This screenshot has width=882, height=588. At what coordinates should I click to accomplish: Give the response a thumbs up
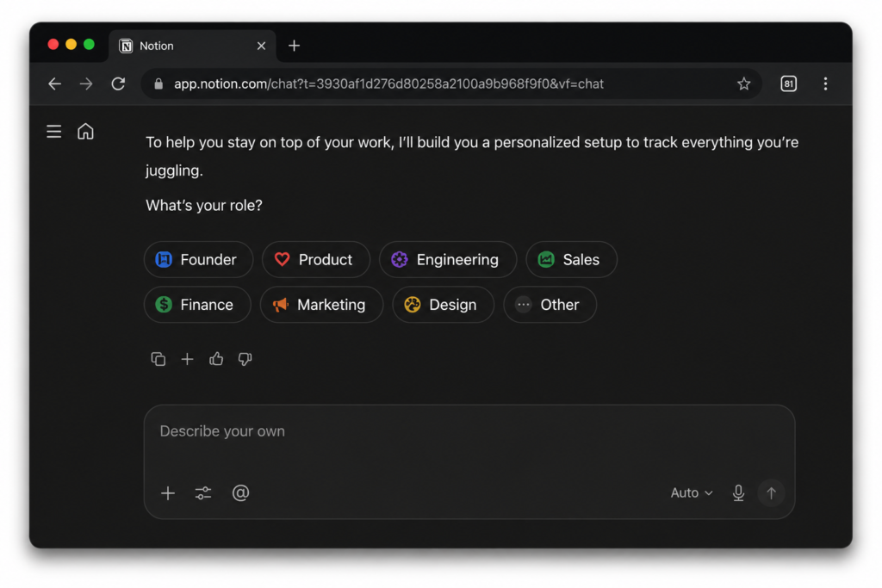pos(216,359)
